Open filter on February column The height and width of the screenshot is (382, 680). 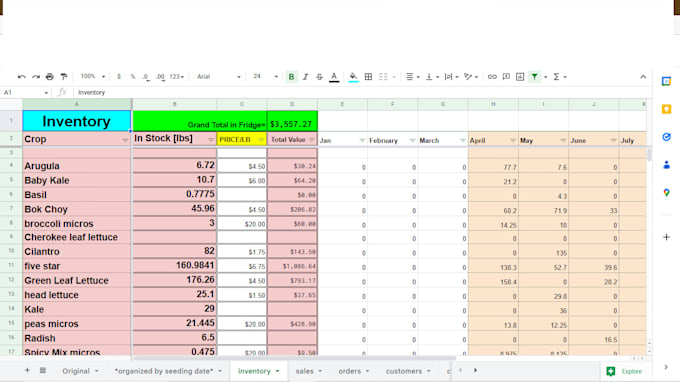(412, 140)
